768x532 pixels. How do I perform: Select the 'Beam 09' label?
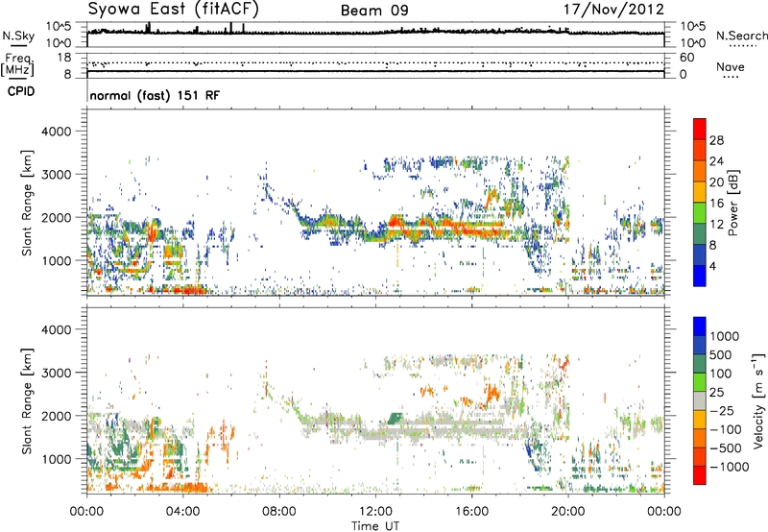click(374, 11)
